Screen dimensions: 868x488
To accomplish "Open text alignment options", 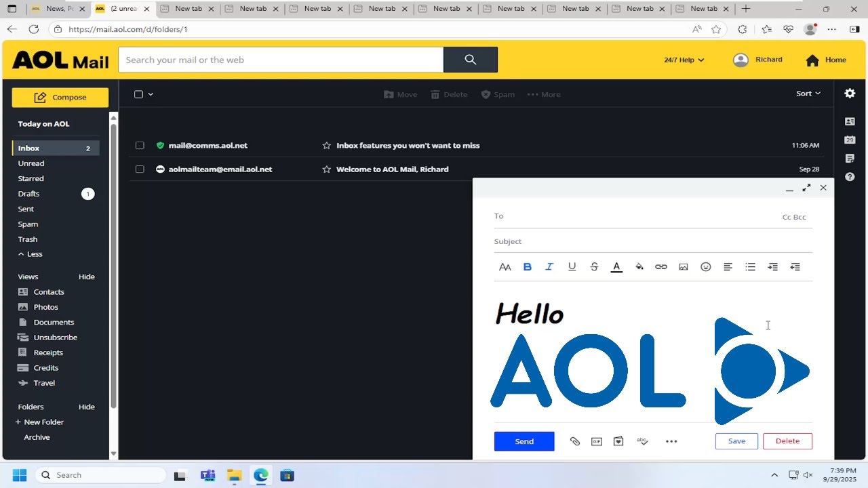I will tap(728, 267).
